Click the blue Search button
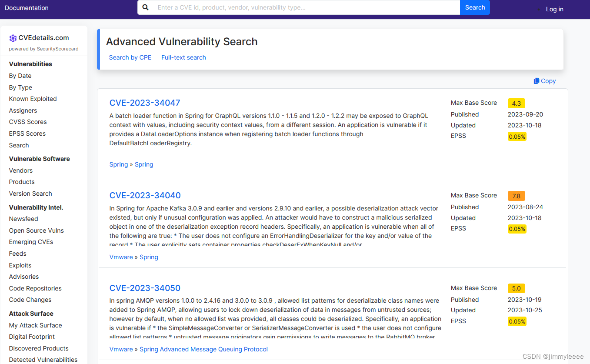This screenshot has width=590, height=364. [475, 7]
